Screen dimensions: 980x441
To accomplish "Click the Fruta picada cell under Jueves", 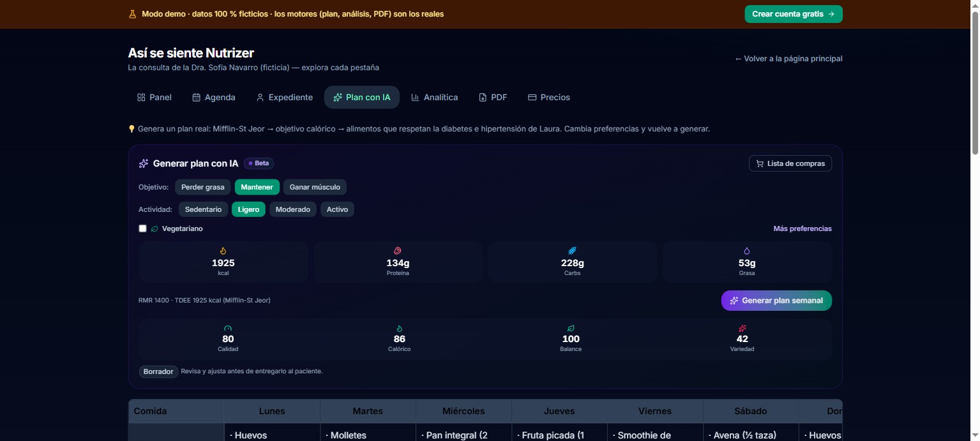I will tap(559, 433).
